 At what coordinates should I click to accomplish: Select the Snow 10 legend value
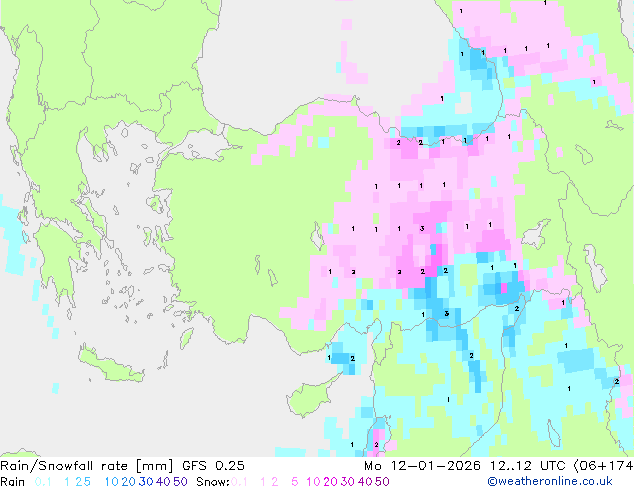(x=313, y=482)
